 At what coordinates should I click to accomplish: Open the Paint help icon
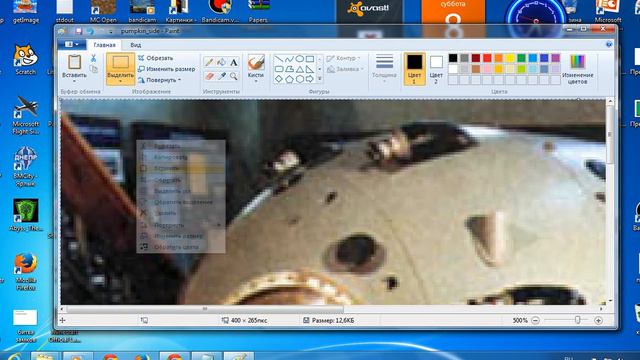(609, 44)
